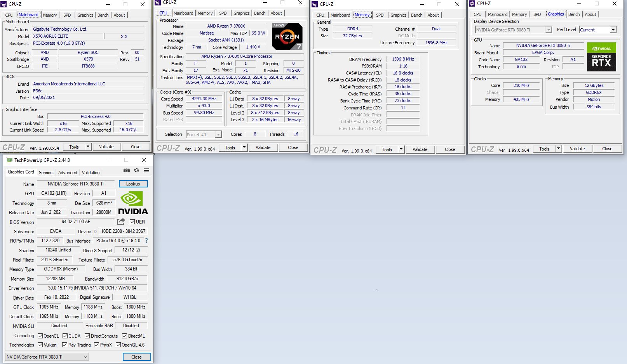Take a GPU-Z screenshot with camera icon
The width and height of the screenshot is (627, 364).
click(x=127, y=170)
